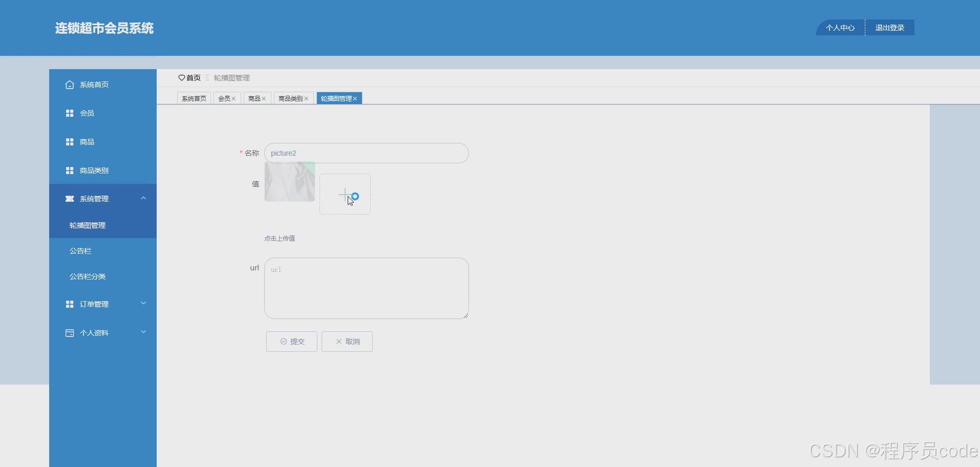Image resolution: width=980 pixels, height=467 pixels.
Task: Click the X icon on 取消 button
Action: [x=338, y=342]
